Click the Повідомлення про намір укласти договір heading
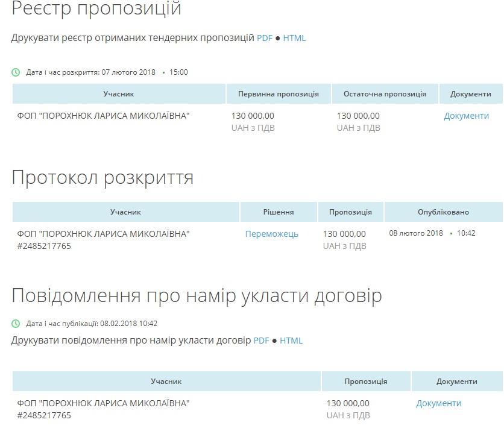The height and width of the screenshot is (443, 504). tap(197, 296)
